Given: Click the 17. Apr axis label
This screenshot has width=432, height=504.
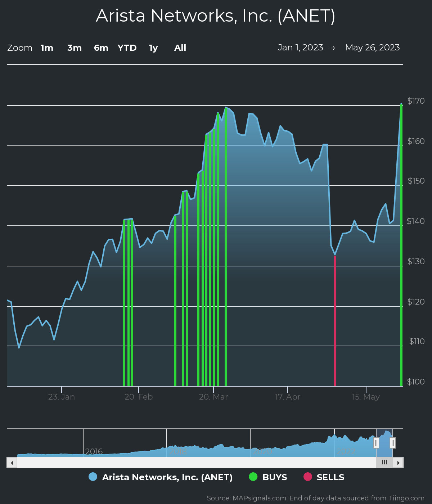Looking at the screenshot, I should 288,397.
